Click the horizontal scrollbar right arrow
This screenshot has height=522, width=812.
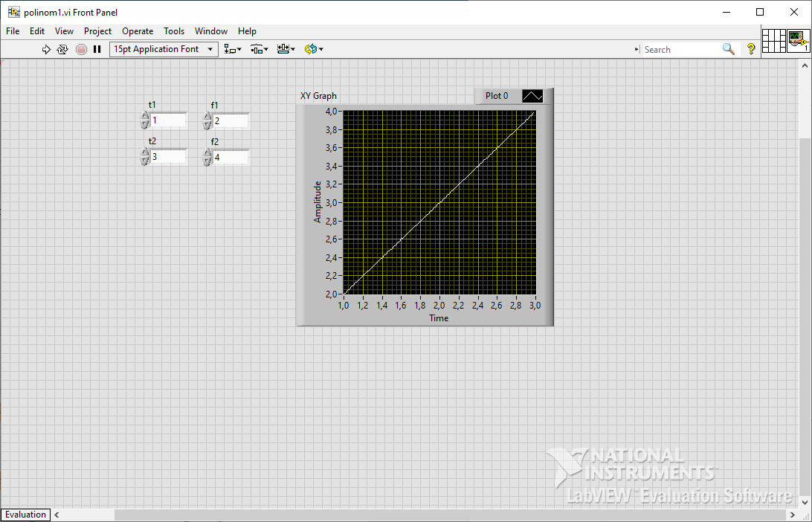793,515
